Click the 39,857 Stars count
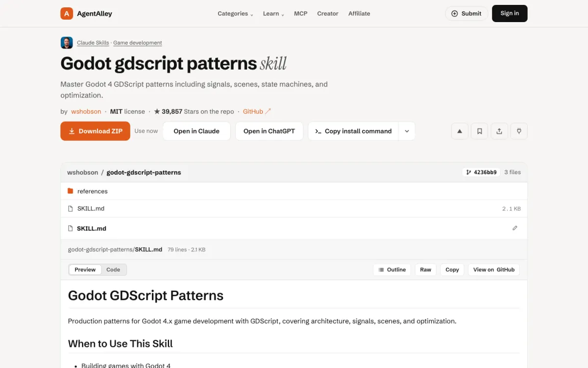588x368 pixels. [x=194, y=111]
